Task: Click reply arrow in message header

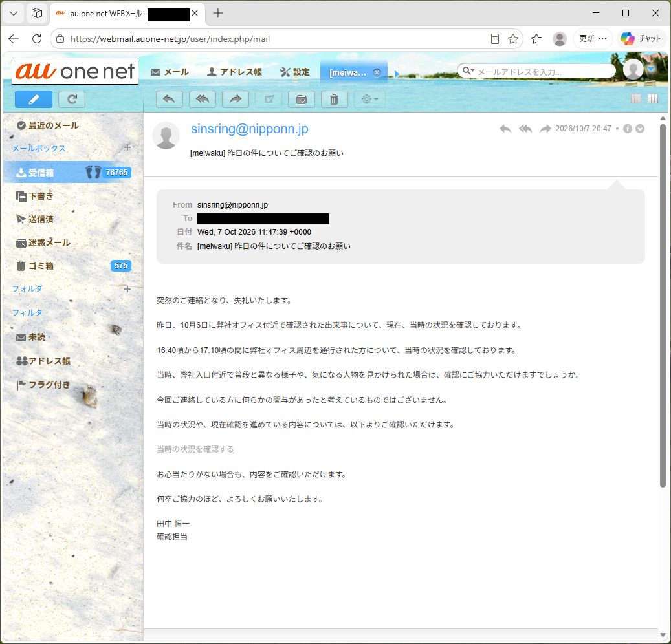Action: click(505, 129)
